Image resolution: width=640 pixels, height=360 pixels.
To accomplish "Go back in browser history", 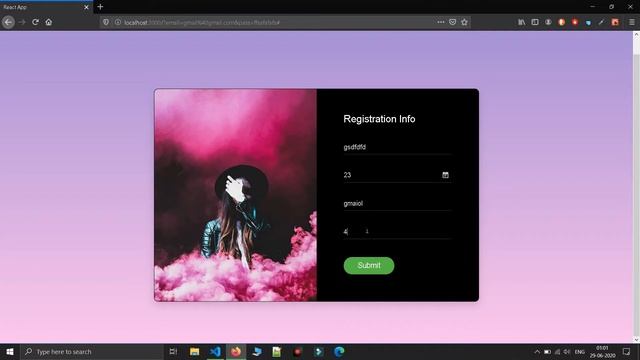I will pos(8,22).
